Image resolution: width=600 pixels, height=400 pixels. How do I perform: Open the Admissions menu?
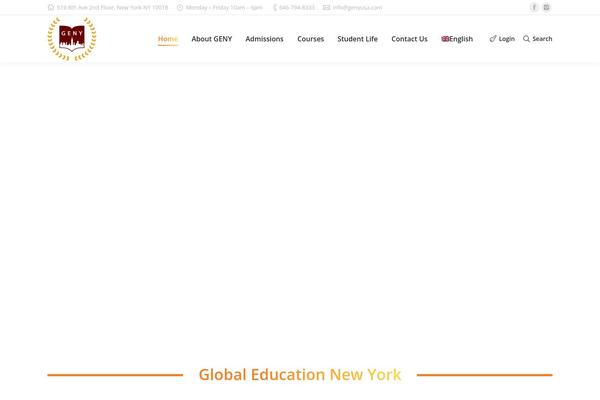tap(264, 39)
